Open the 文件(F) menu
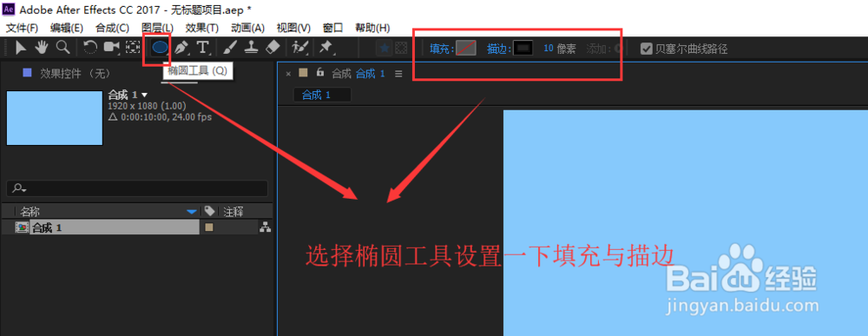The width and height of the screenshot is (868, 336). 22,28
